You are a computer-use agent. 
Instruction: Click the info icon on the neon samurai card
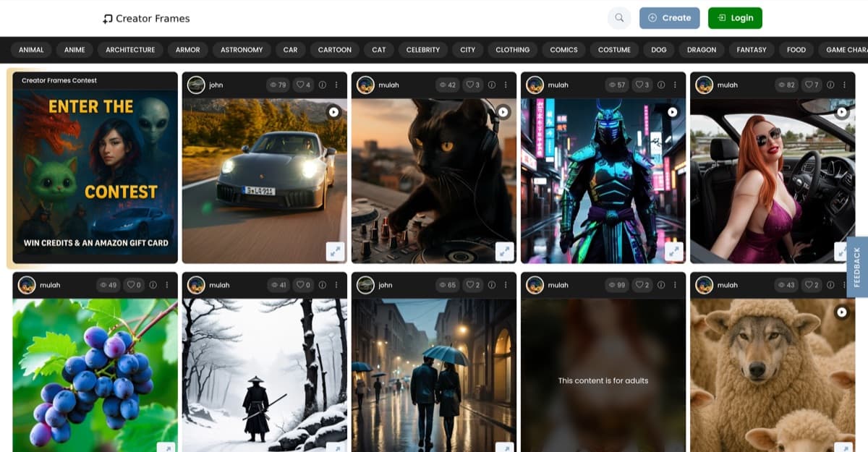(x=661, y=85)
